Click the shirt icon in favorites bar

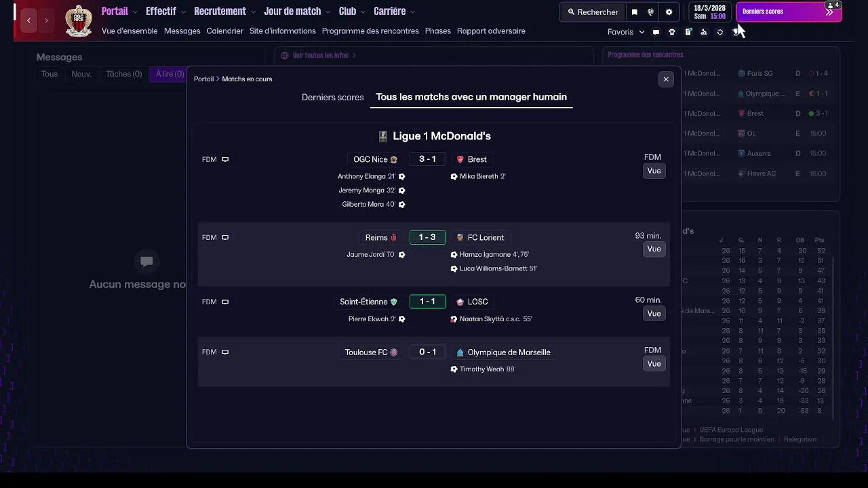(672, 32)
